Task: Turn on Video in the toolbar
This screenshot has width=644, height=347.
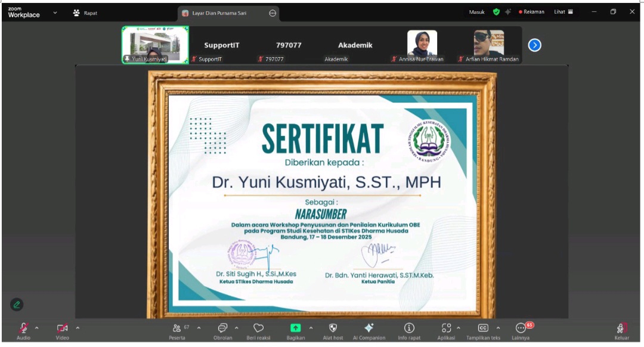Action: (x=63, y=328)
